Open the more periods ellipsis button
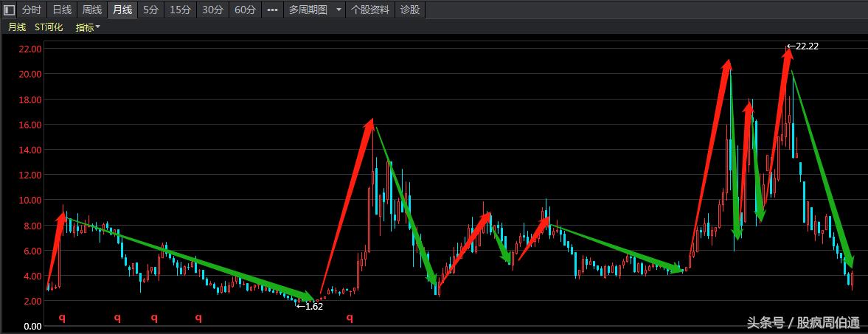868x334 pixels. click(272, 10)
